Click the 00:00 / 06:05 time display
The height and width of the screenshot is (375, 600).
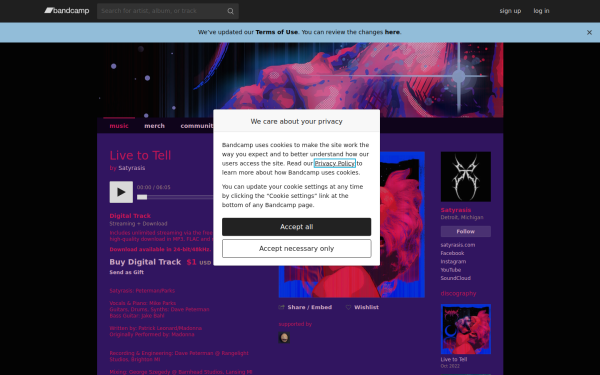[154, 188]
